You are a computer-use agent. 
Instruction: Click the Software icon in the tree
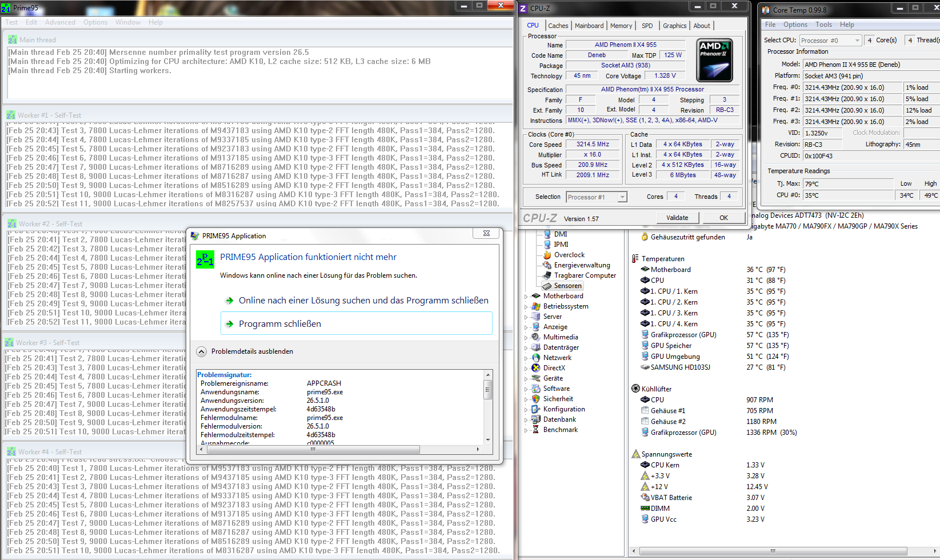535,389
